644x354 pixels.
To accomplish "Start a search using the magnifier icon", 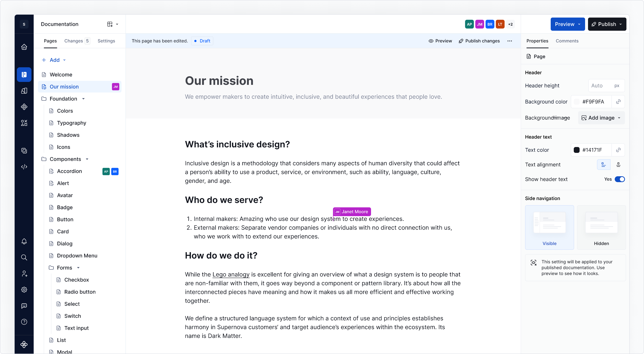I will pyautogui.click(x=24, y=257).
